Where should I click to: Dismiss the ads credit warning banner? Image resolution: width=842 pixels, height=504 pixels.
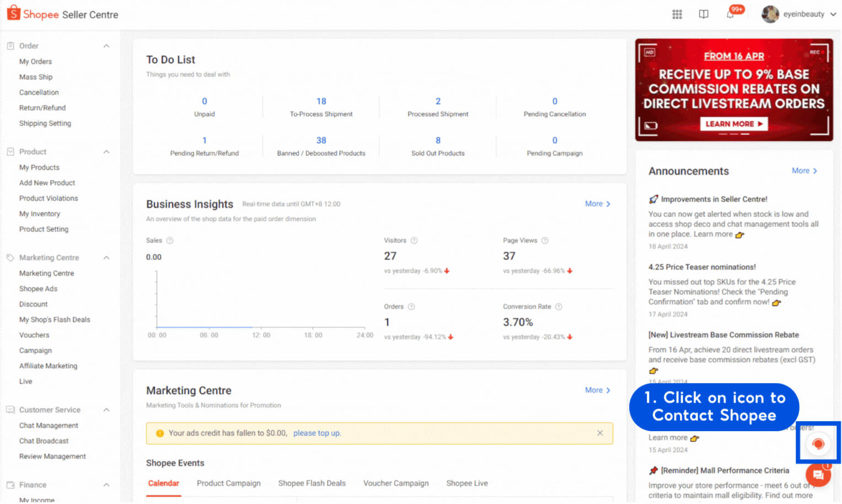pyautogui.click(x=600, y=433)
